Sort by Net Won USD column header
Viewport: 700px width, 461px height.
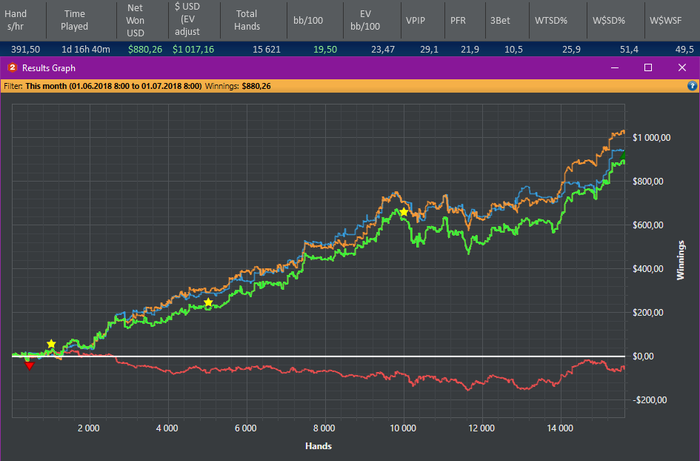point(142,20)
